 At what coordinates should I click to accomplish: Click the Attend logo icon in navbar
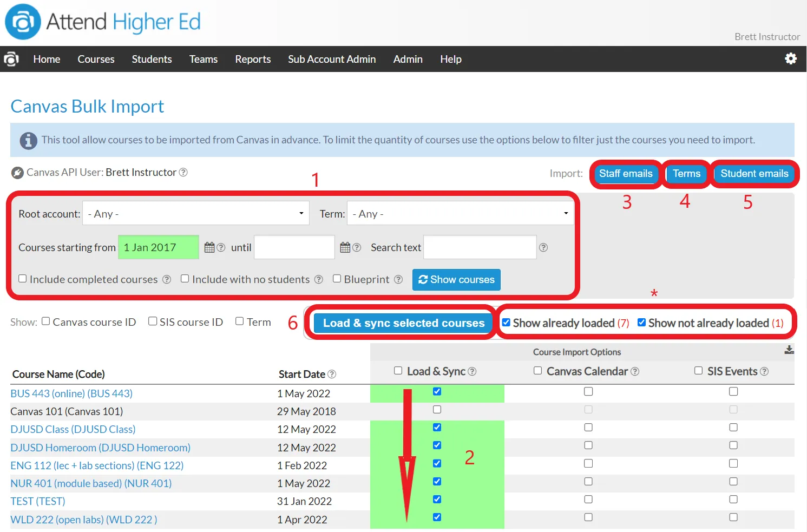pos(11,59)
